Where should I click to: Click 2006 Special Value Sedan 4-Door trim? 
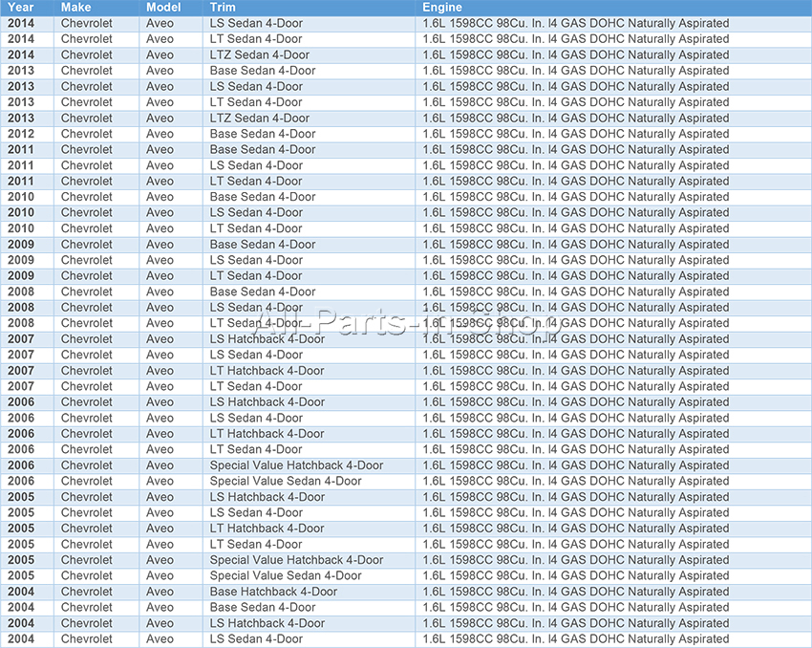(x=286, y=482)
